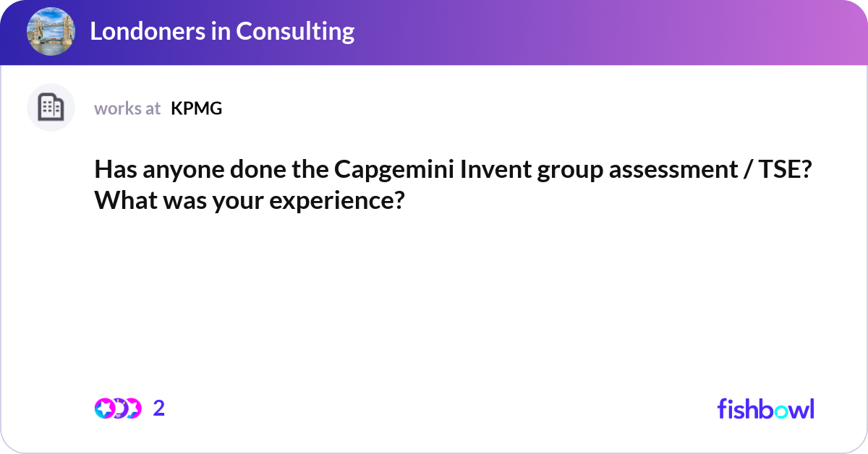Click the Tower Bridge bowl avatar
Viewport: 868px width, 454px height.
(x=51, y=31)
